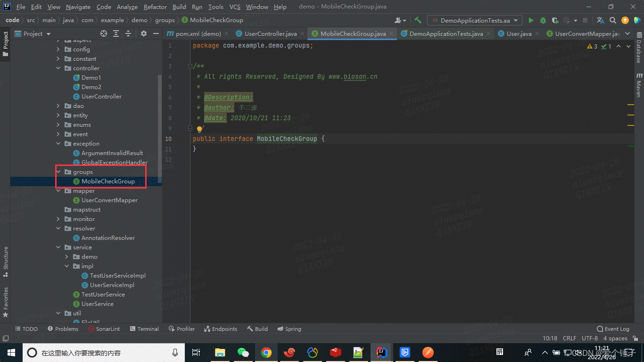
Task: Click the Stop square icon in toolbar
Action: 585,20
